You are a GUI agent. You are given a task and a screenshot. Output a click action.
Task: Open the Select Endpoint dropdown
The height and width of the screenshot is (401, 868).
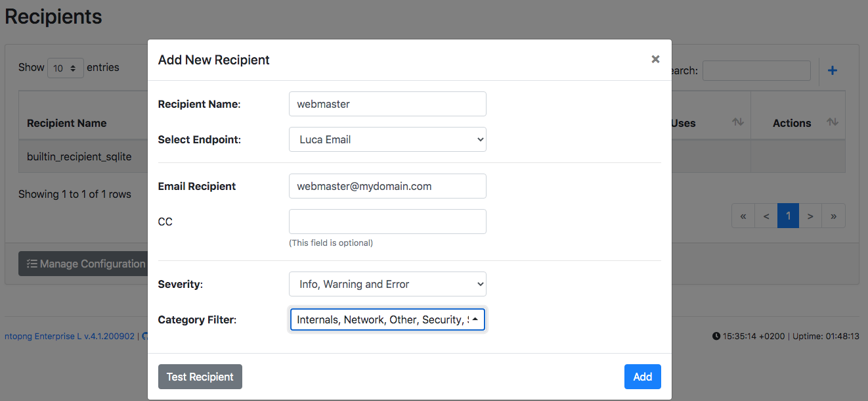click(387, 139)
